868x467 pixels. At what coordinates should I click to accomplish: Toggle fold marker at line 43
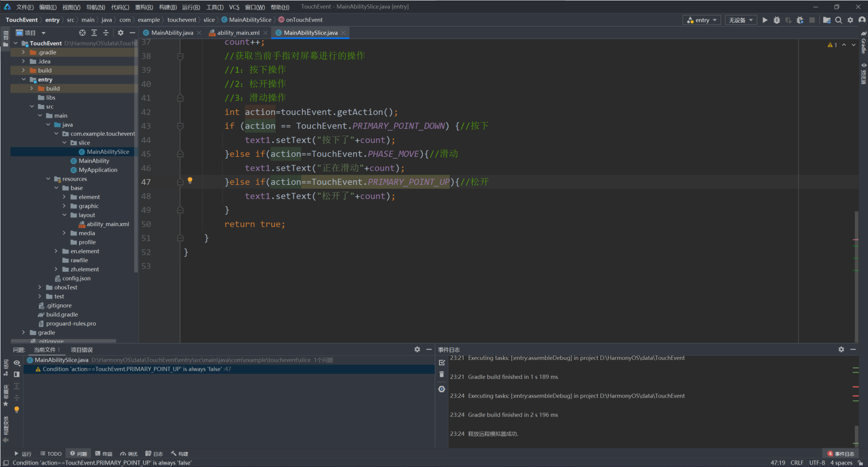click(180, 126)
